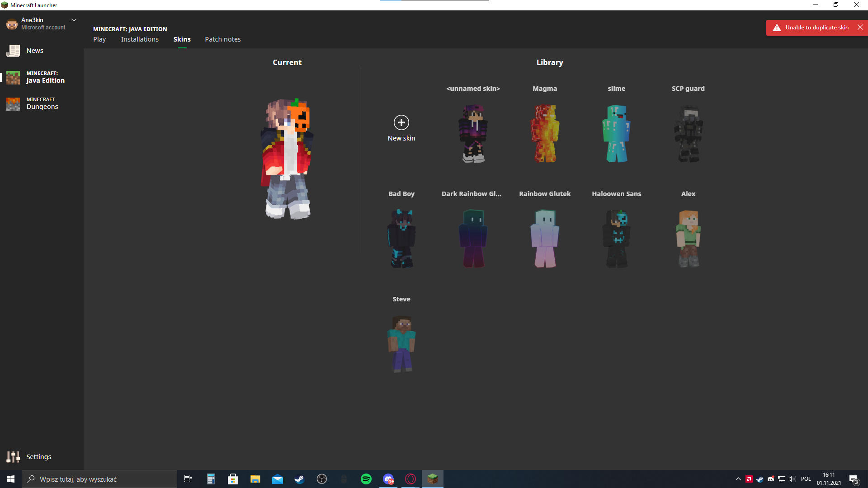Screen dimensions: 868x488
Task: Click the Rainbow Glutek skin
Action: (x=545, y=239)
